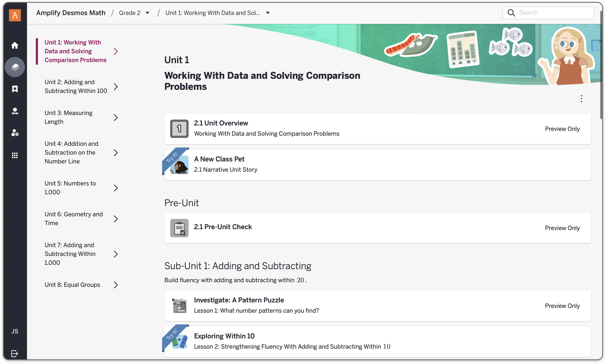Click the sign out icon
The image size is (606, 364).
pos(15,353)
